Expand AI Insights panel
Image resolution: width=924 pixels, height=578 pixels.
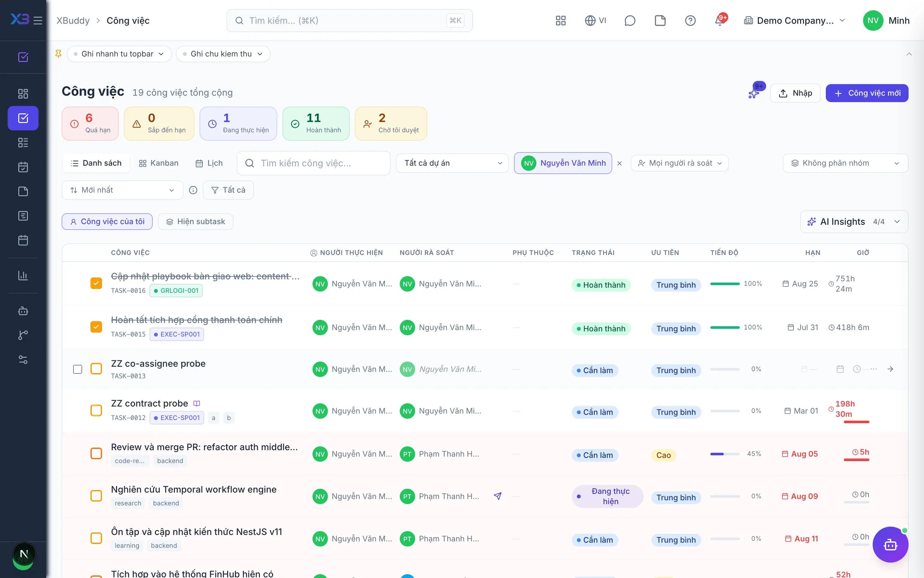(854, 222)
